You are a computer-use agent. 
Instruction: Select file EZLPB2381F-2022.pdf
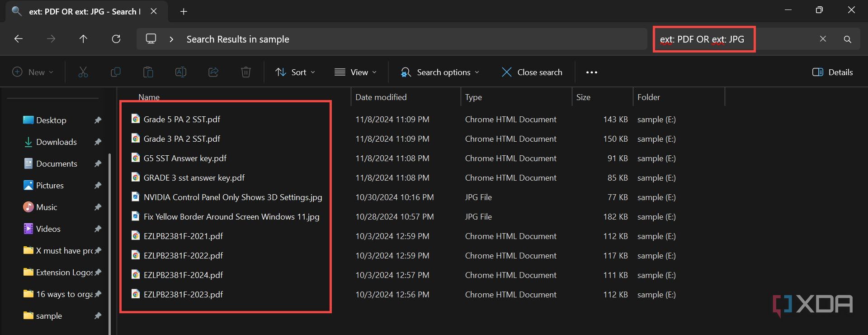[183, 255]
